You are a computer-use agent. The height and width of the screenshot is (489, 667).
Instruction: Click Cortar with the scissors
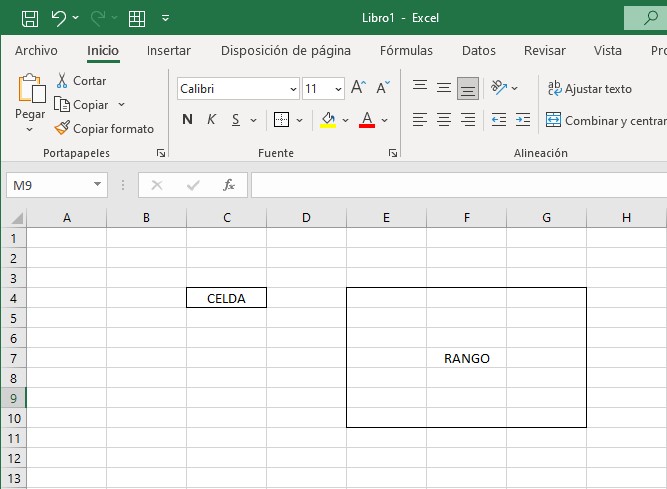(x=81, y=80)
